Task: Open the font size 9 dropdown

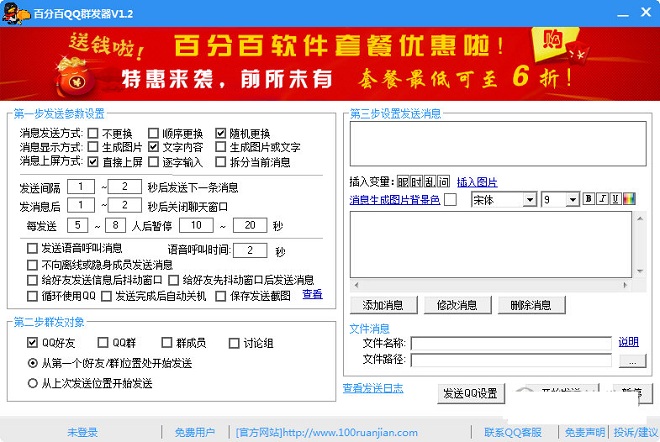Action: pos(572,199)
